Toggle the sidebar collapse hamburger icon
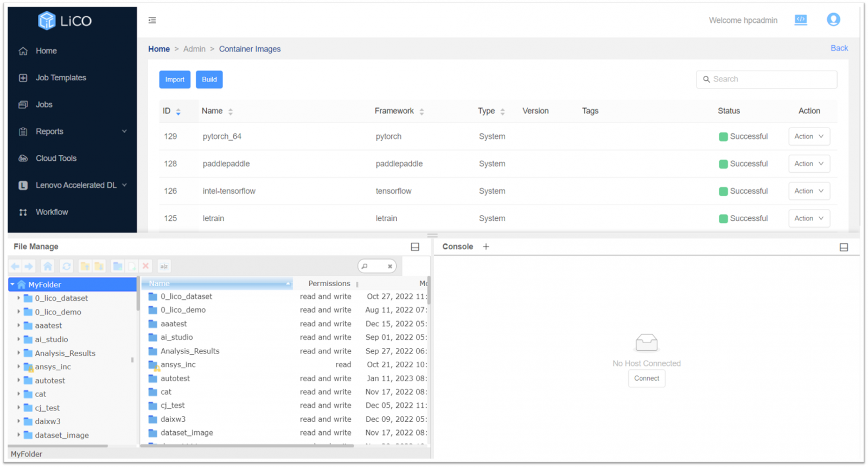Screen dimensions: 868x467 pos(152,20)
